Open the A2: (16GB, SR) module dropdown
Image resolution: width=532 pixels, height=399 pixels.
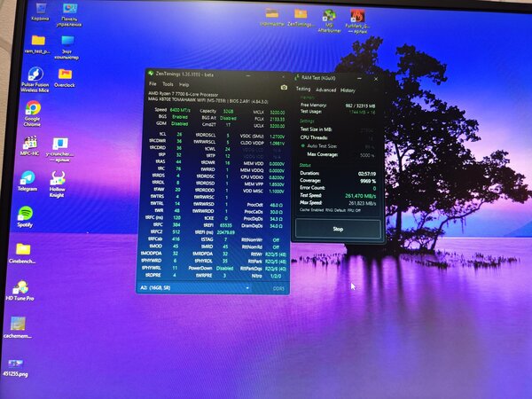coord(195,288)
